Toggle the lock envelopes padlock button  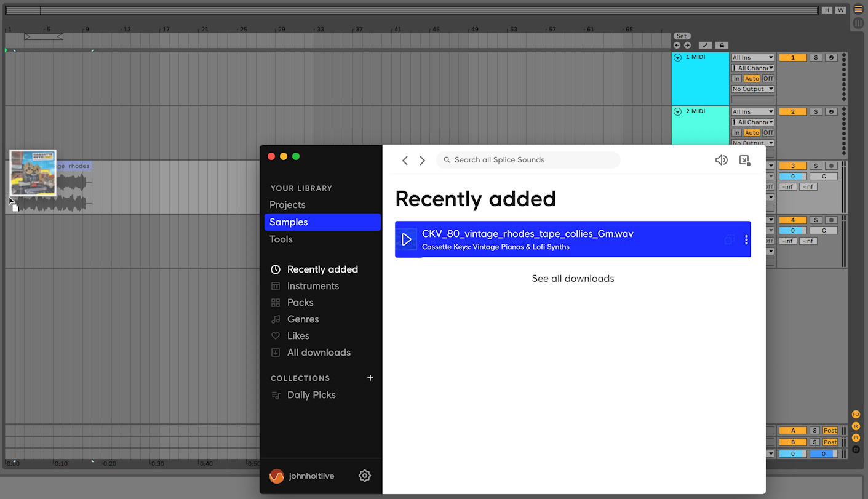(x=722, y=46)
